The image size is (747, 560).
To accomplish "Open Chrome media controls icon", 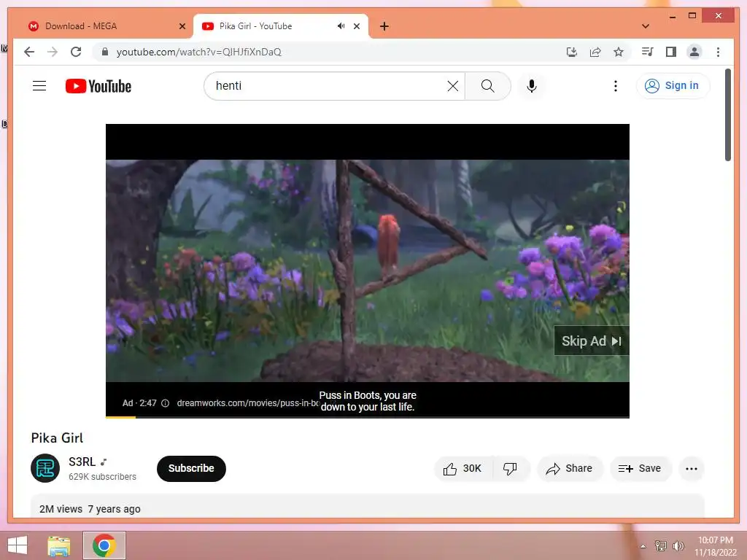I will coord(647,52).
